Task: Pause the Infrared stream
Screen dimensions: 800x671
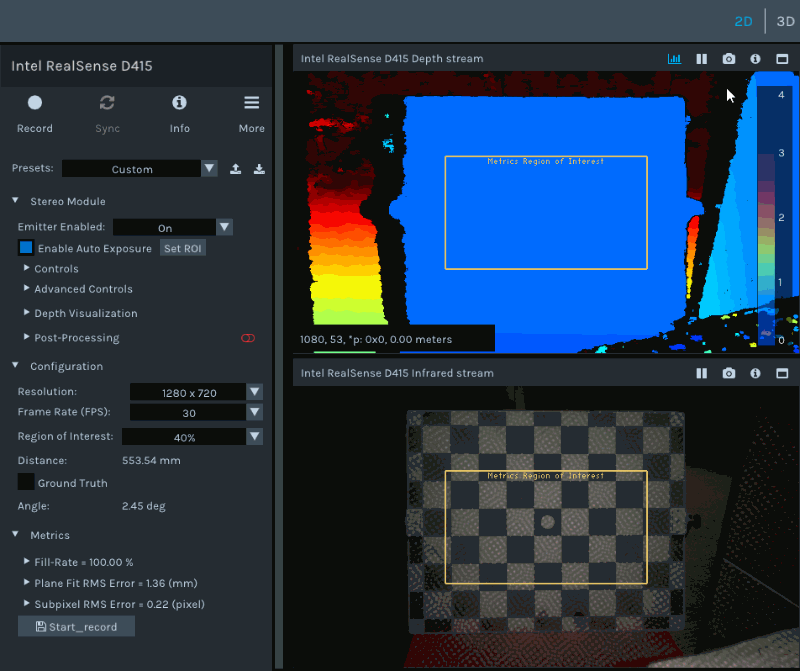Action: (x=702, y=373)
